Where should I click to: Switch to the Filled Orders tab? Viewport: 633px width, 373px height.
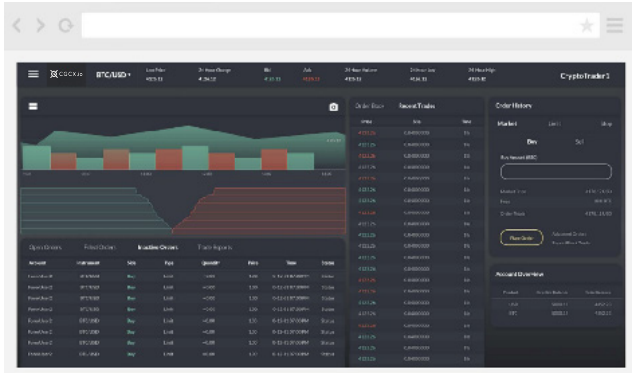pyautogui.click(x=100, y=247)
